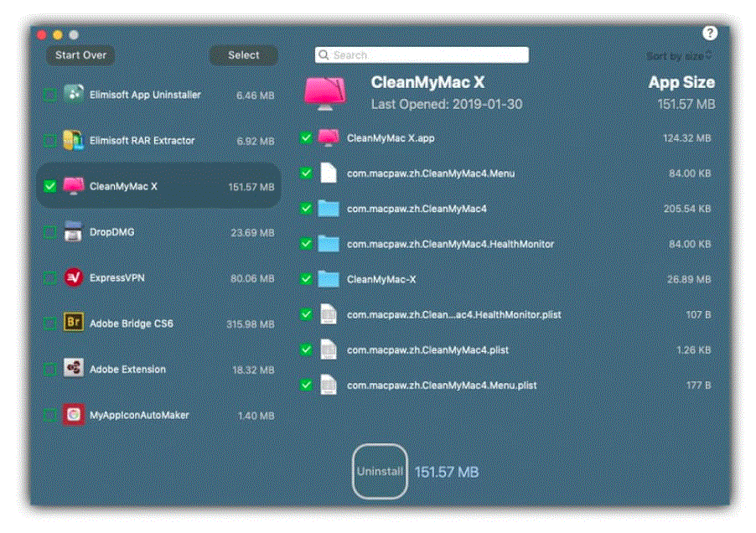Check the MyAppIconAutoMaker checkbox
The width and height of the screenshot is (756, 533).
(49, 415)
